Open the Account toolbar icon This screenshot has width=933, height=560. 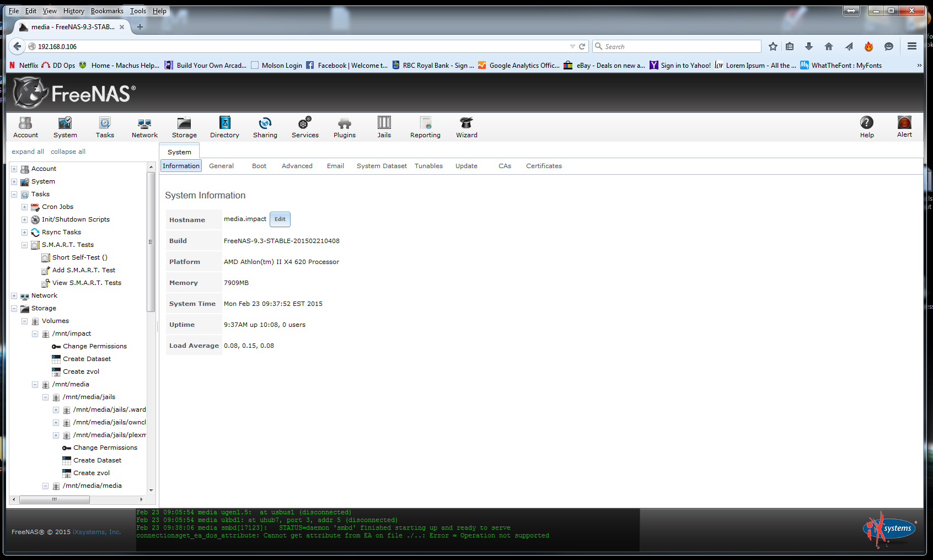click(25, 127)
